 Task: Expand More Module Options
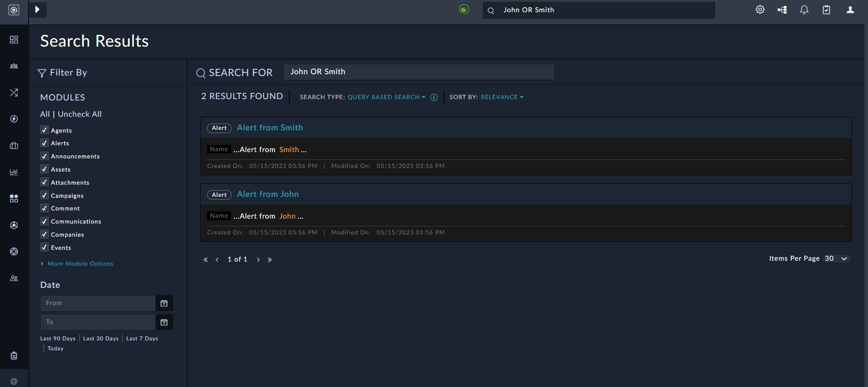77,264
